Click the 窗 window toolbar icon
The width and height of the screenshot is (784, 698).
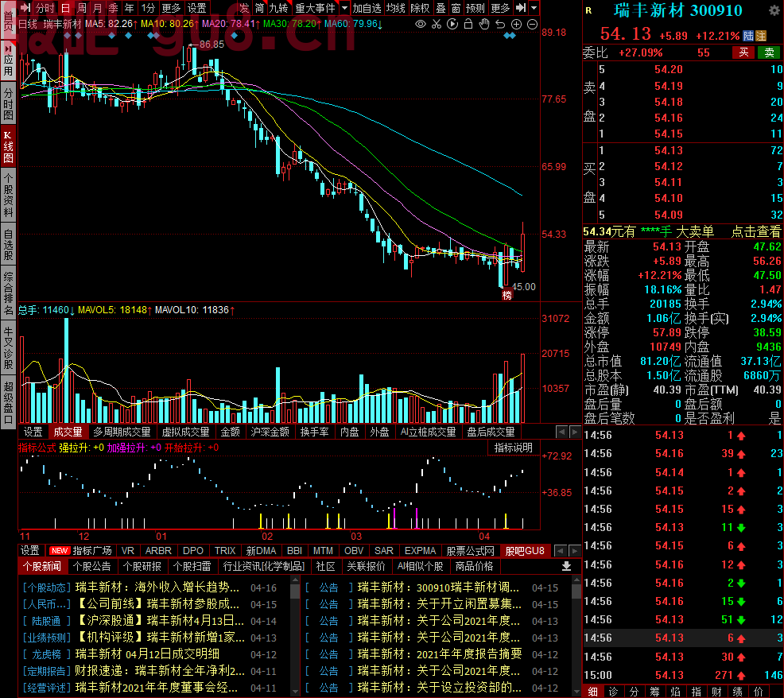click(x=456, y=7)
